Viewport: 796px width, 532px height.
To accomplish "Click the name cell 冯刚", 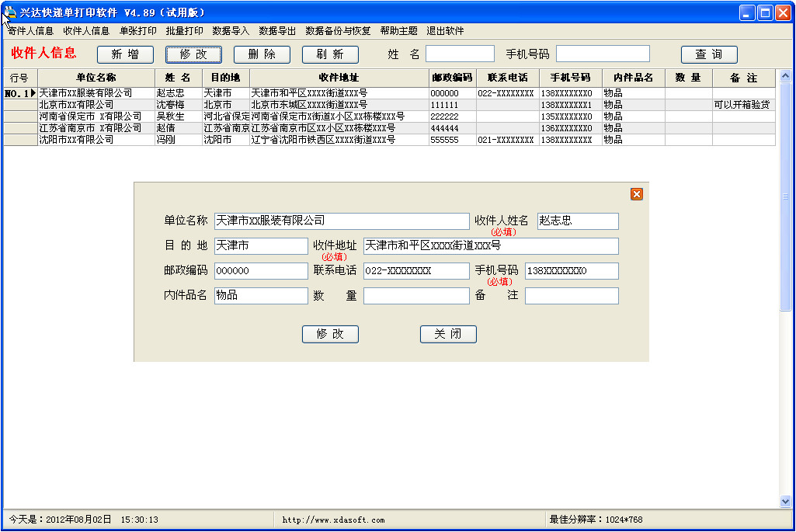I will [178, 140].
